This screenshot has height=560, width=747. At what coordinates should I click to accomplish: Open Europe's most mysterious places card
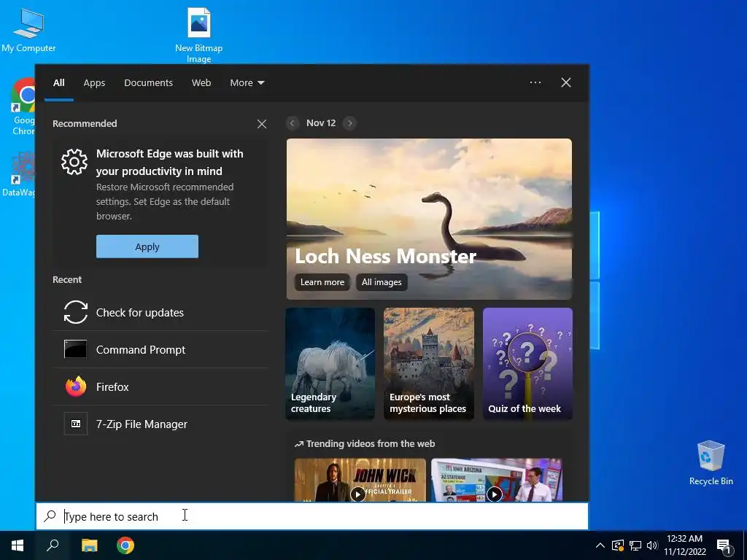429,364
